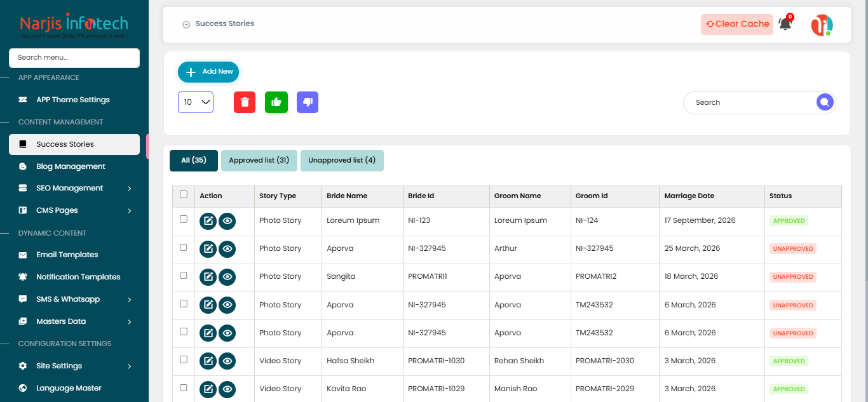The image size is (868, 402).
Task: Open the user profile avatar
Action: pos(822,25)
